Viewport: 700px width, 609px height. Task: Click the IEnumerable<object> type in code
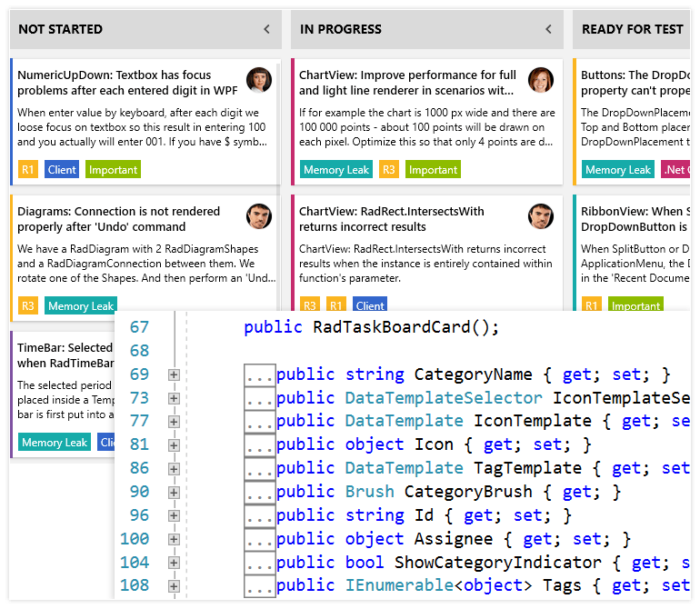(438, 585)
